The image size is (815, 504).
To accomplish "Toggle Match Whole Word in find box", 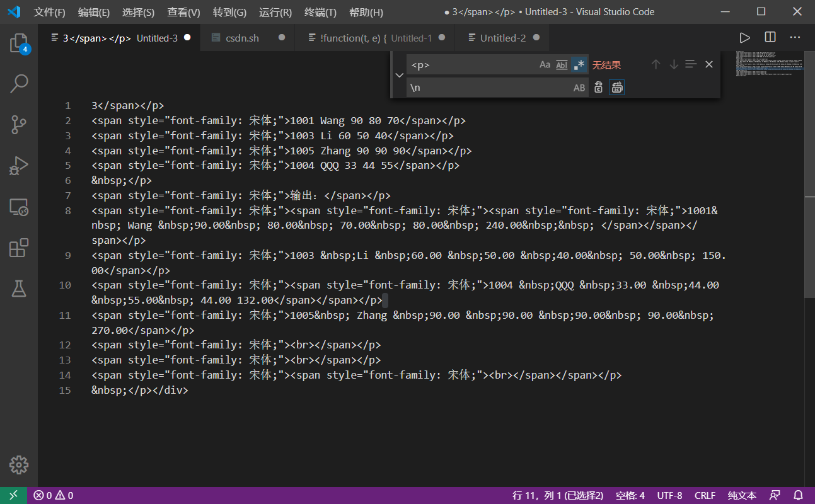I will pos(562,64).
